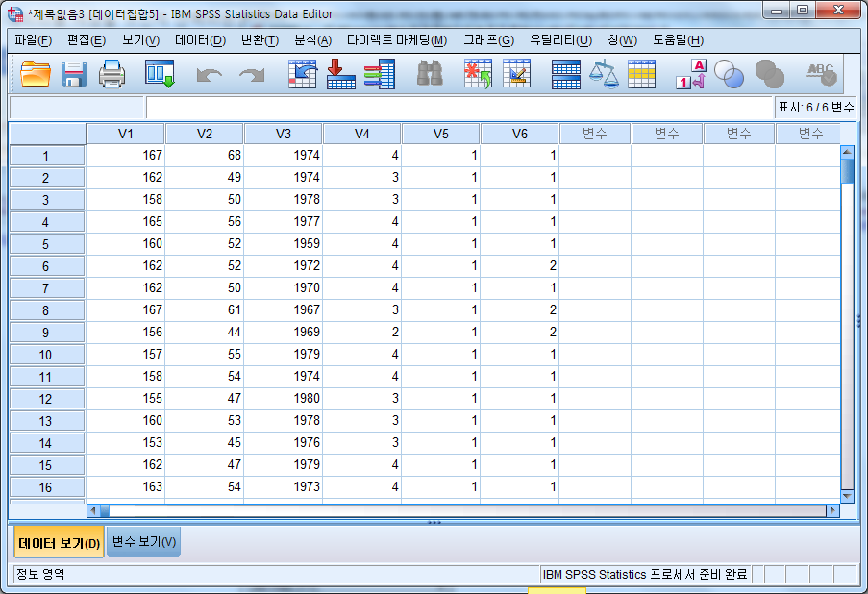Screen dimensions: 868x594
Task: Save the dataset with the floppy disk icon
Action: [x=74, y=74]
